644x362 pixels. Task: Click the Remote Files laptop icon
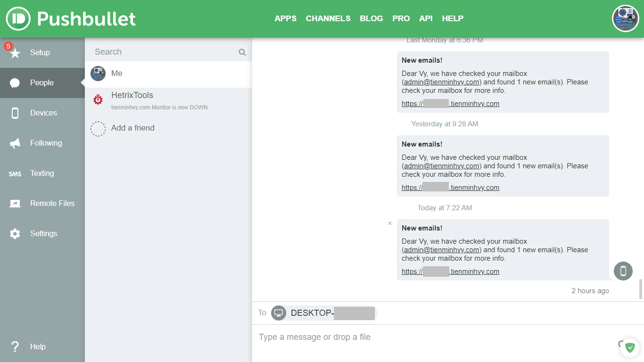point(15,204)
